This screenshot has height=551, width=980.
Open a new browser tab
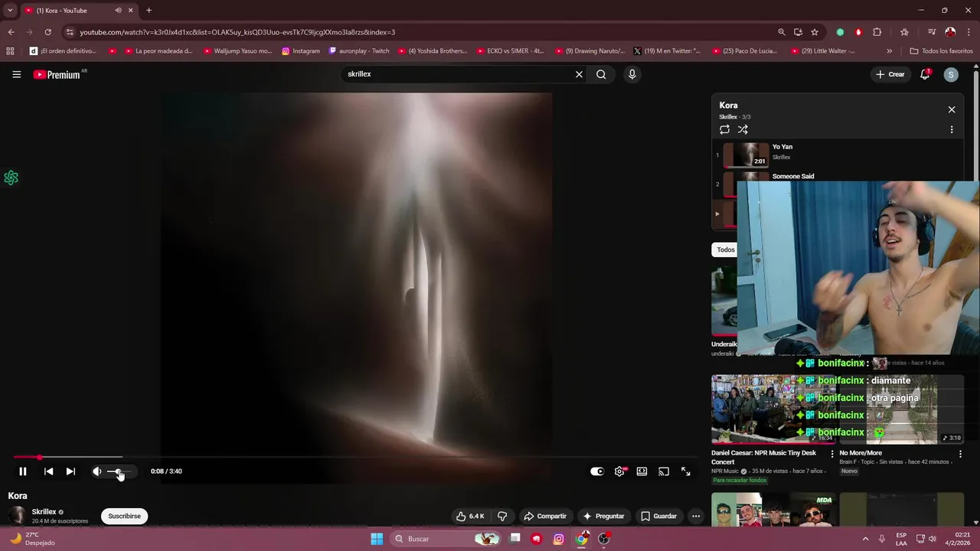(149, 11)
